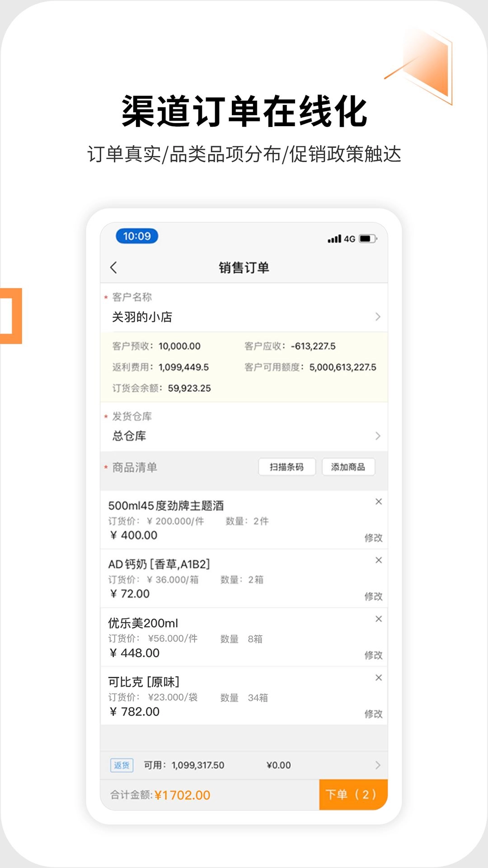Tap the subtotal ¥ 782.00
Viewport: 488px width, 868px height.
click(x=135, y=712)
